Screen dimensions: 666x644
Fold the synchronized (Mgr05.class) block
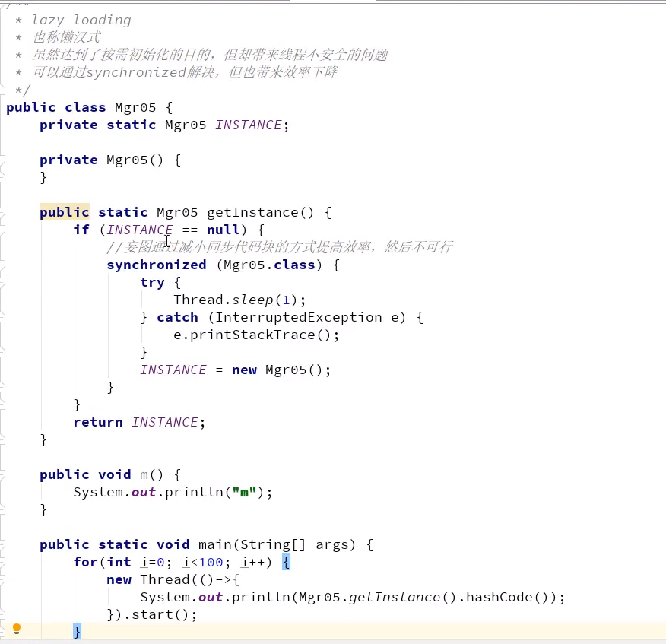(3, 265)
